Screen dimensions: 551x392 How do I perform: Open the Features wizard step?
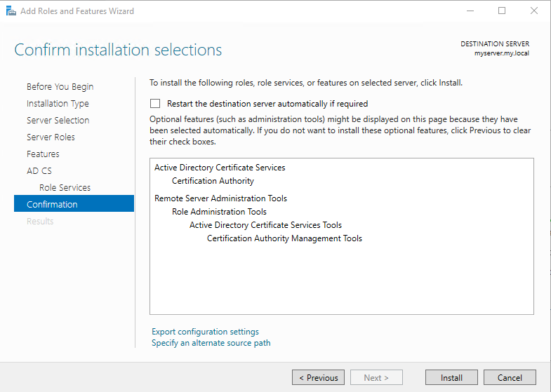(x=43, y=154)
